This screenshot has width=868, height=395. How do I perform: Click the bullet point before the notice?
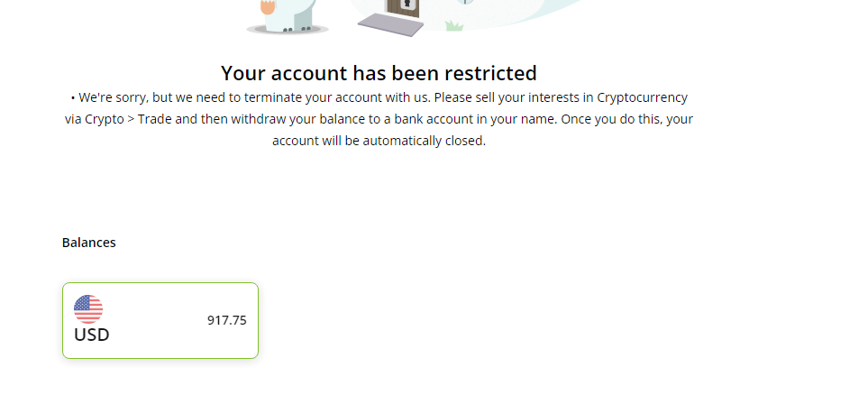coord(72,97)
